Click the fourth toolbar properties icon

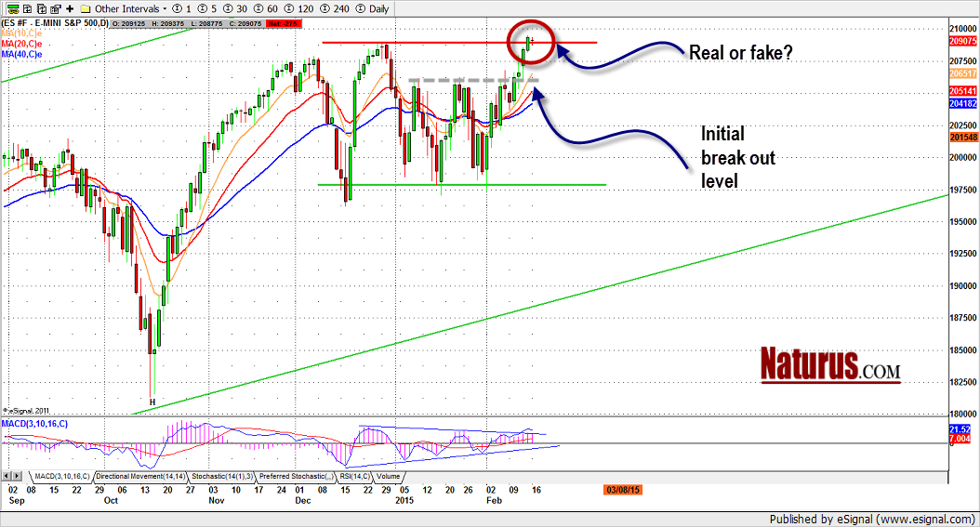(56, 7)
